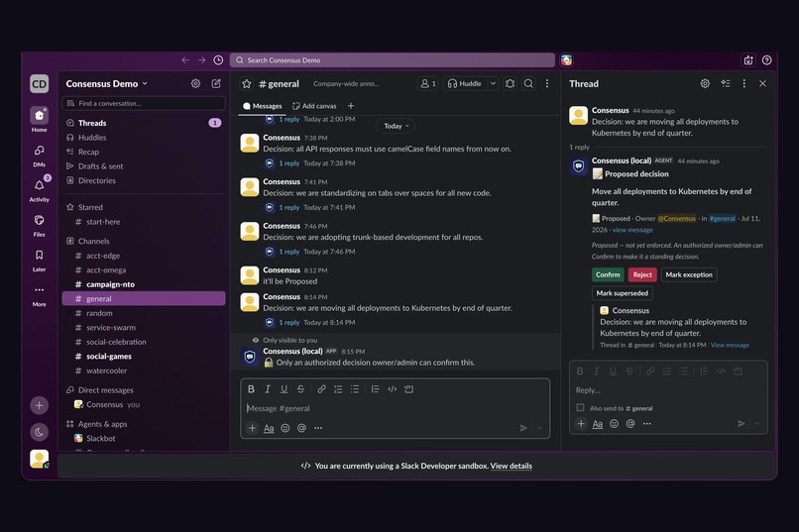Insert link in #general message composer

pos(321,389)
